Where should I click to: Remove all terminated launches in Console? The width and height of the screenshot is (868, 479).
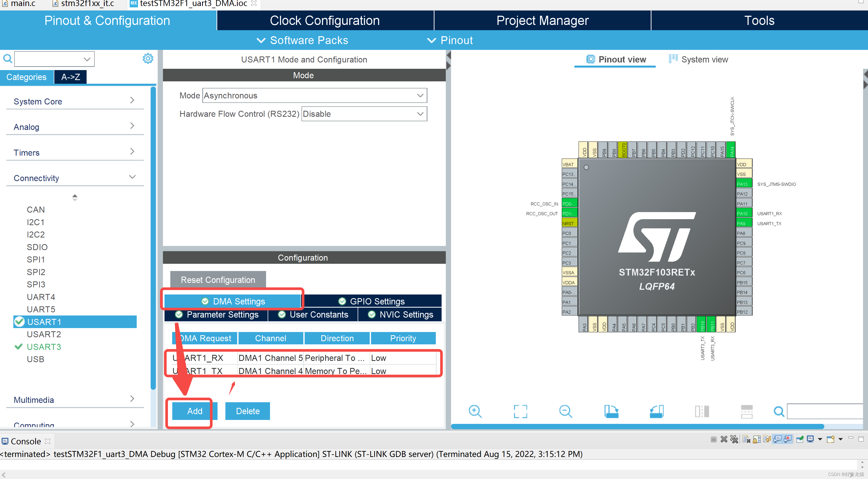click(734, 439)
